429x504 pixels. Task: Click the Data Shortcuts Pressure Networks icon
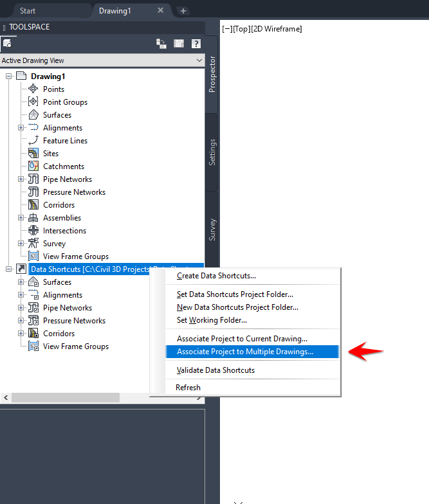coord(33,320)
